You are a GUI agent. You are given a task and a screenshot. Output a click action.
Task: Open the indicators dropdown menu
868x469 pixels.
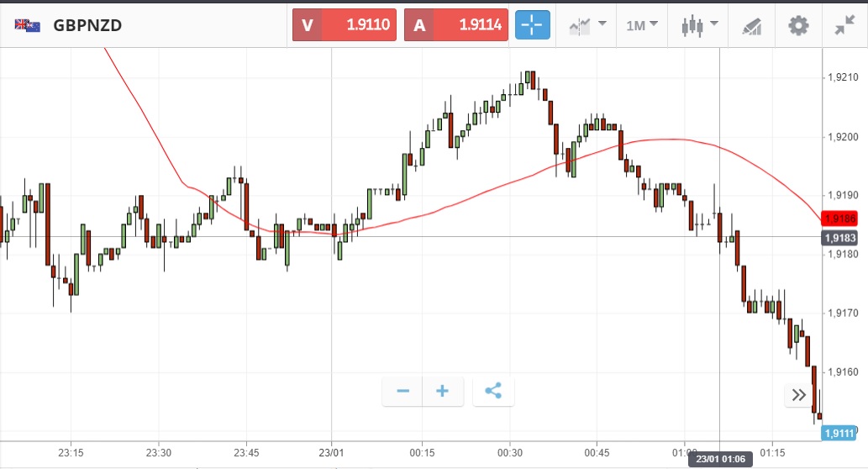[591, 25]
